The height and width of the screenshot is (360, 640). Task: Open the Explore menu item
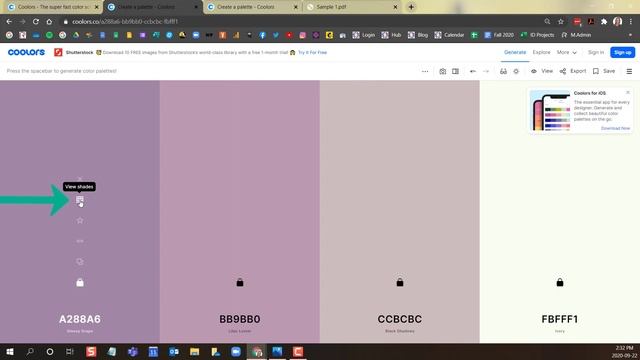542,52
